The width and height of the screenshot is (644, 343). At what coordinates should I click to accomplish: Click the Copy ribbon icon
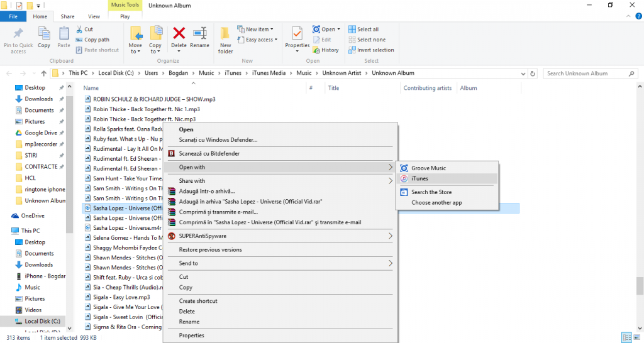[x=44, y=34]
